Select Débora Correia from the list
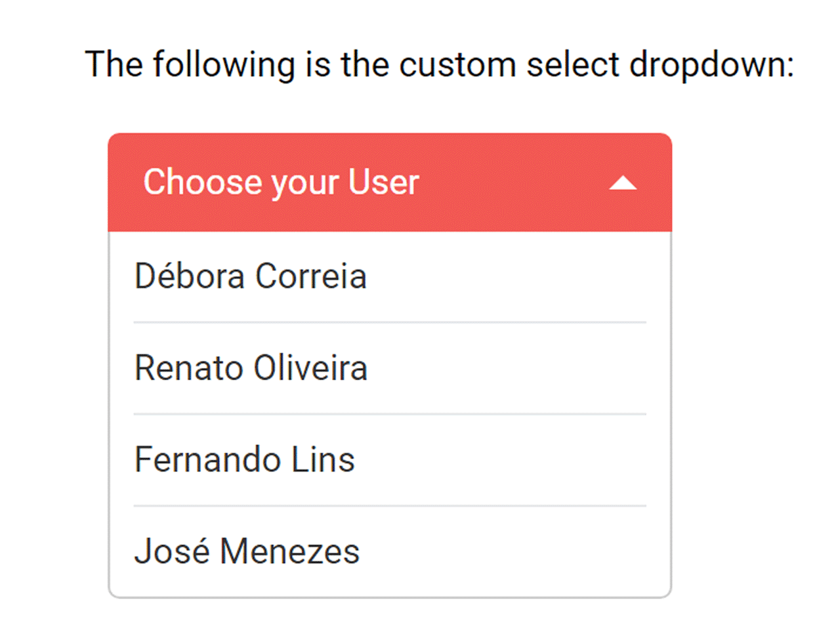Screen dimensions: 840x630 click(251, 276)
